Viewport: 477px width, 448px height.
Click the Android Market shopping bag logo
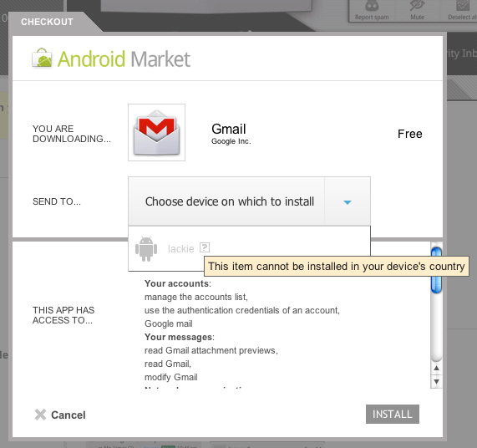tap(42, 58)
